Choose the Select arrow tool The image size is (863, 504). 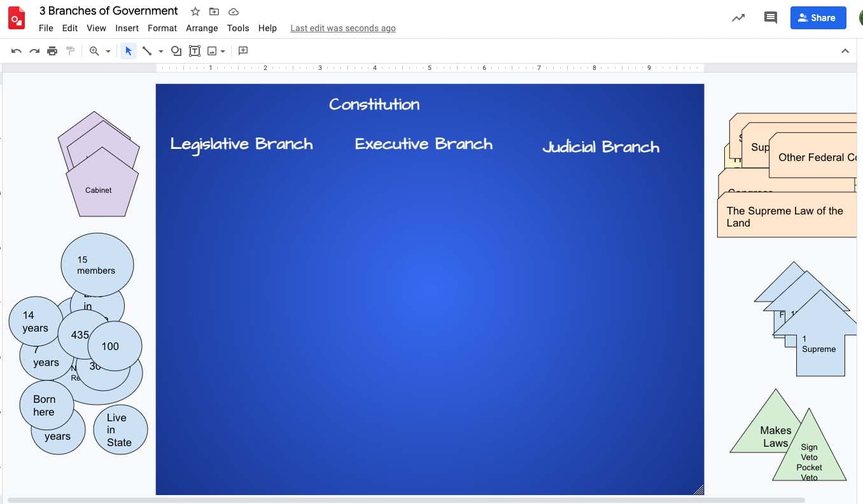(129, 51)
